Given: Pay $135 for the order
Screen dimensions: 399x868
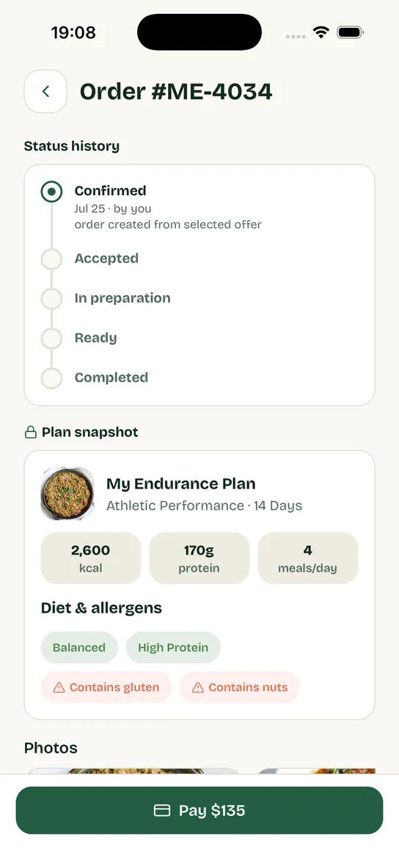Looking at the screenshot, I should tap(199, 811).
